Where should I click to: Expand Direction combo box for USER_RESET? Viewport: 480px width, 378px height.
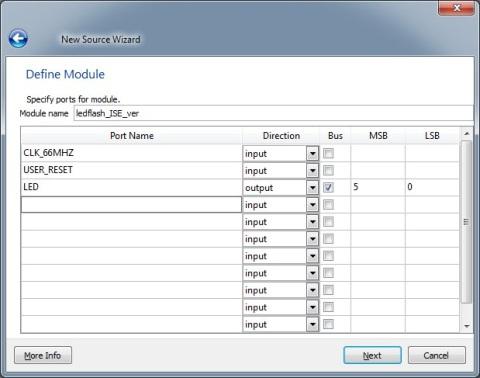tap(312, 171)
